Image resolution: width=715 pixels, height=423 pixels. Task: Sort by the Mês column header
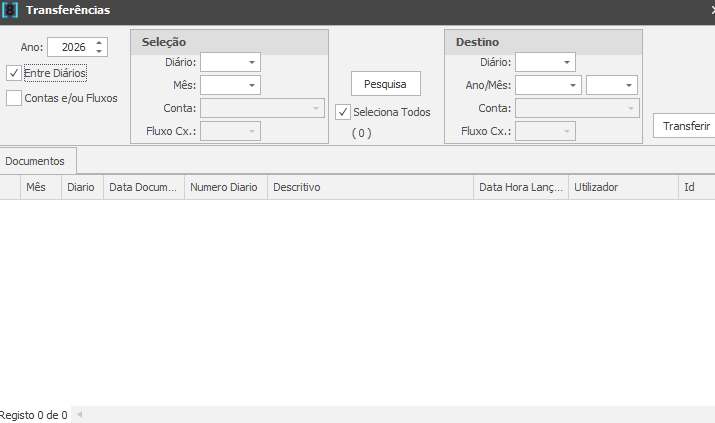36,187
